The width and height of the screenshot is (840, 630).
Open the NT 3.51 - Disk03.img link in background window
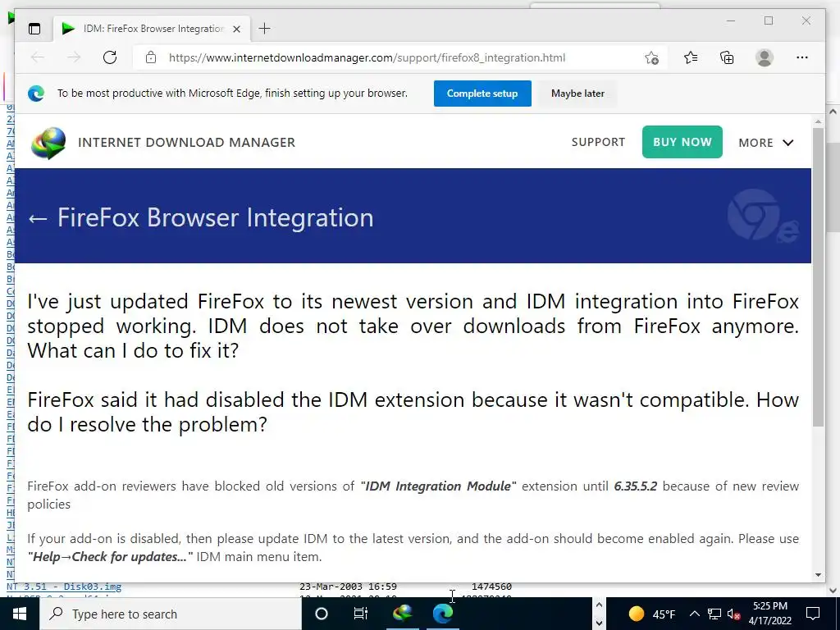point(64,587)
